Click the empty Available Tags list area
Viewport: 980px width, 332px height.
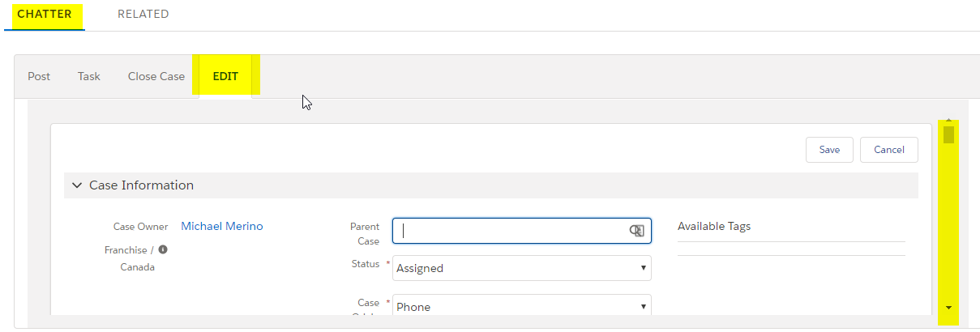(791, 249)
